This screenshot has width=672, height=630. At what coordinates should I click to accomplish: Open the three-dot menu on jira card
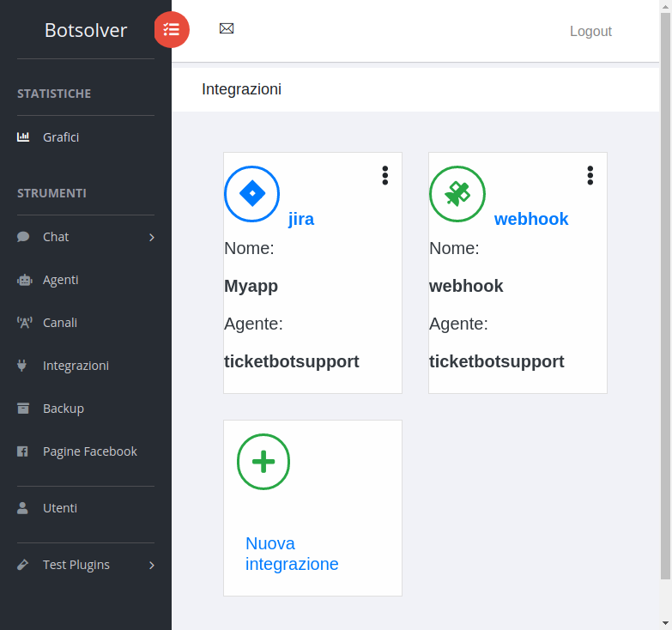click(x=385, y=176)
